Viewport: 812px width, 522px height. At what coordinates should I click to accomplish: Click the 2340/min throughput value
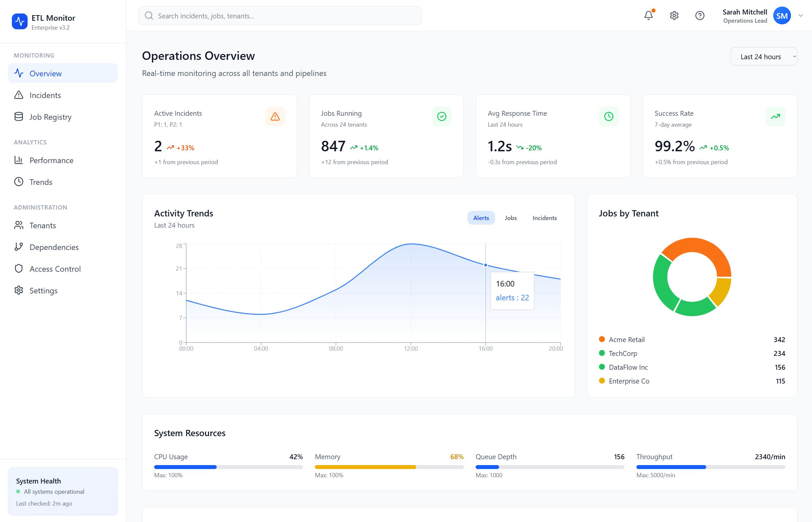point(770,457)
